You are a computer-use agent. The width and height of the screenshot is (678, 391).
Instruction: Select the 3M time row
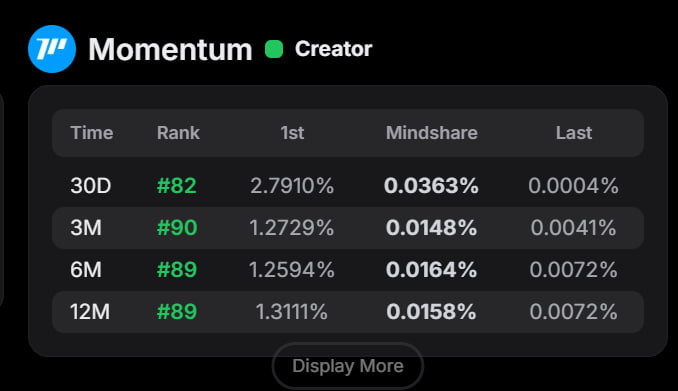point(348,228)
